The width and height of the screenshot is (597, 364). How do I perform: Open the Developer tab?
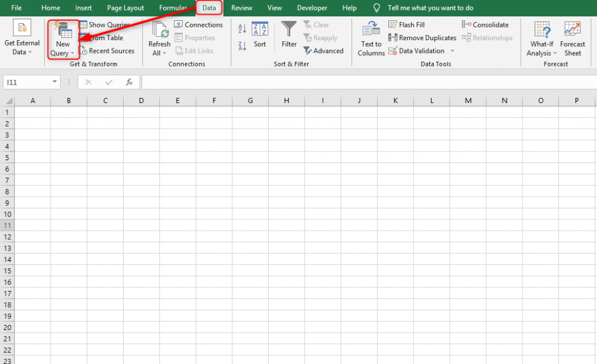[312, 8]
